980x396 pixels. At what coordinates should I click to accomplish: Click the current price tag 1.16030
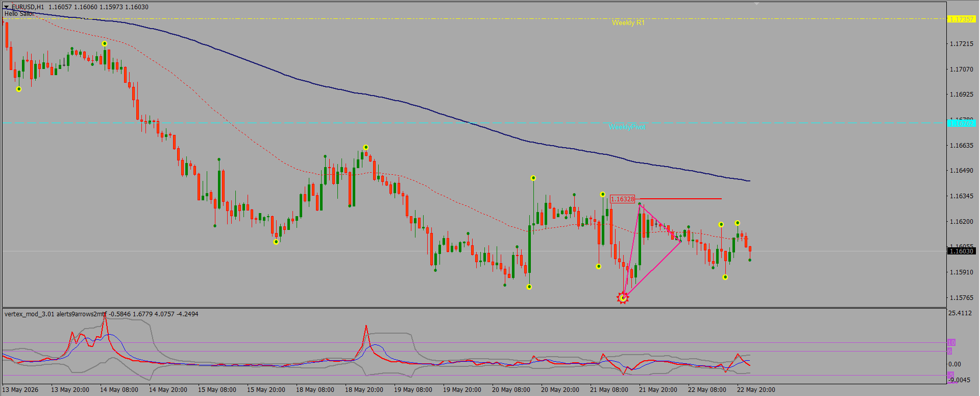(x=961, y=251)
